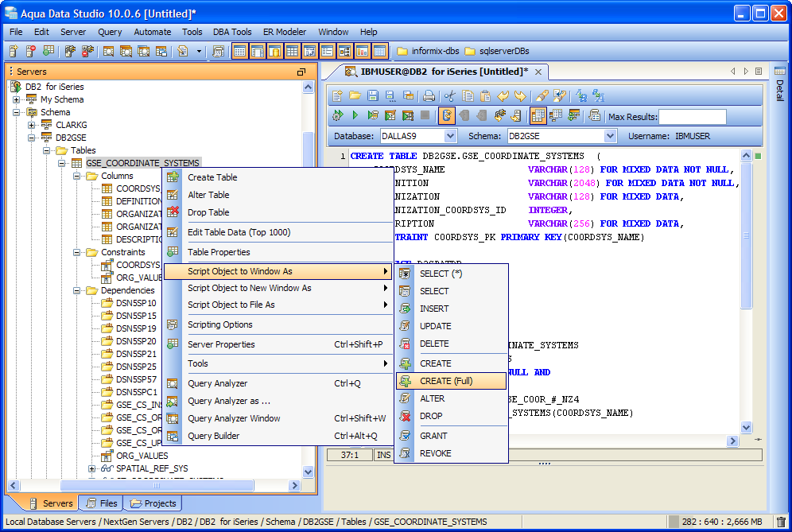Click the trash can icon in status bar
The image size is (792, 532).
click(x=782, y=522)
